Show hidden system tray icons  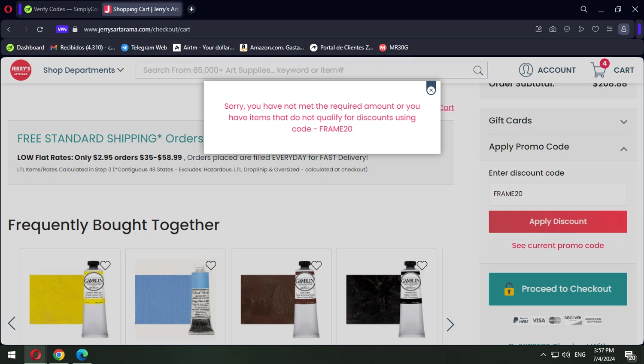(543, 355)
